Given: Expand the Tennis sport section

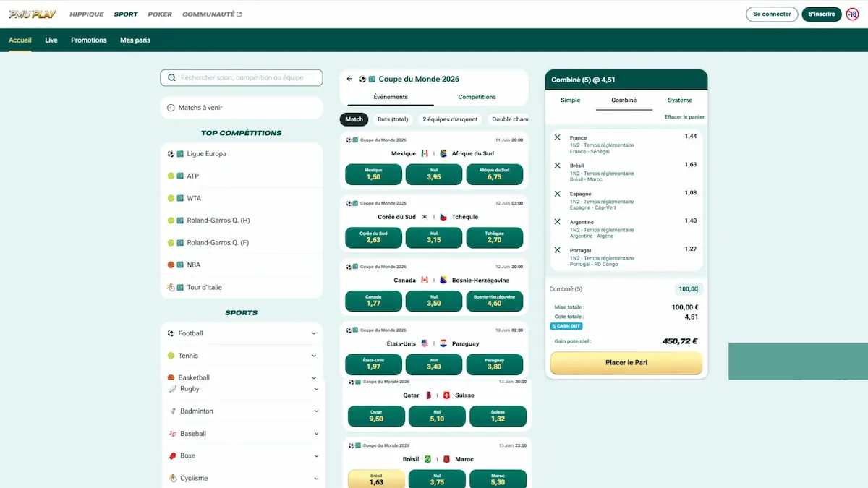Looking at the screenshot, I should coord(314,356).
